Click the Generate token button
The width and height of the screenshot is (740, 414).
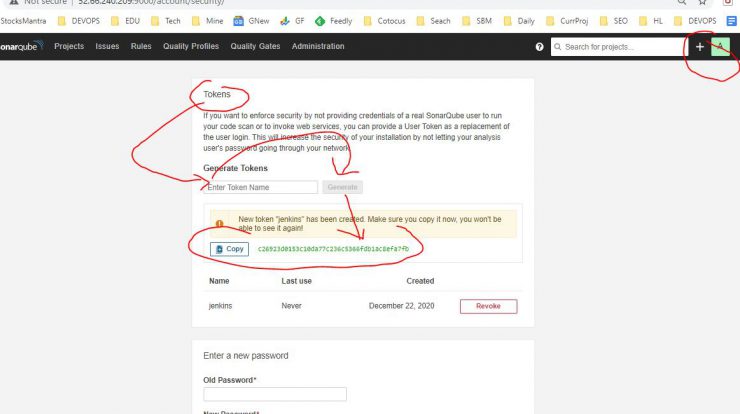click(343, 187)
